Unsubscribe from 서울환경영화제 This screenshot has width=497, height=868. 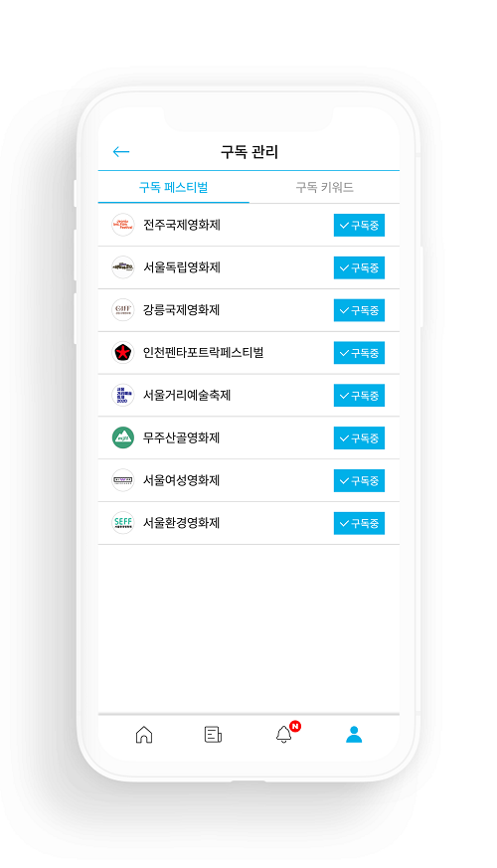(x=359, y=523)
